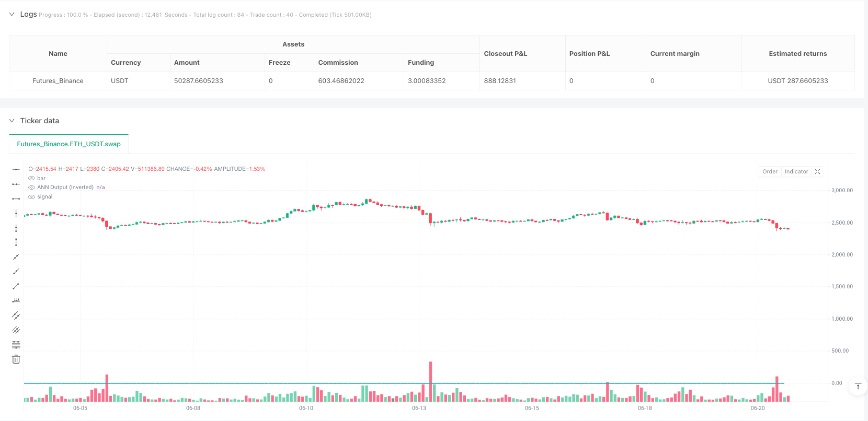Image resolution: width=868 pixels, height=421 pixels.
Task: Click the Current margin column header
Action: pos(693,54)
